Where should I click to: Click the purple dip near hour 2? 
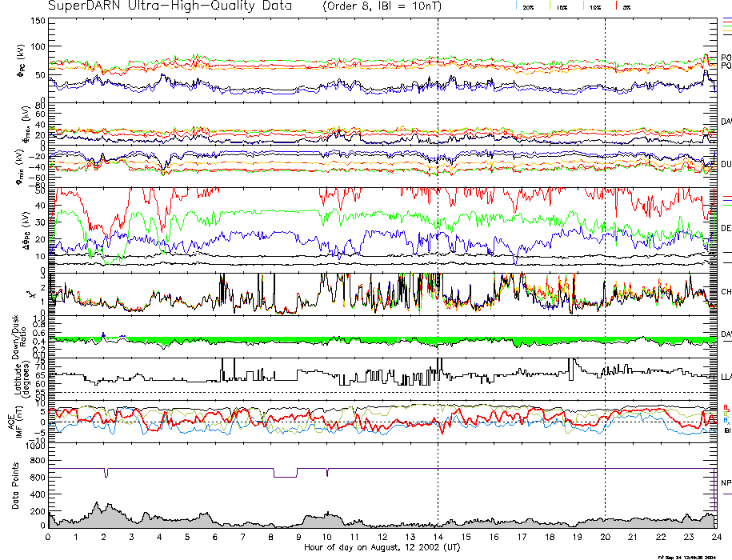106,473
